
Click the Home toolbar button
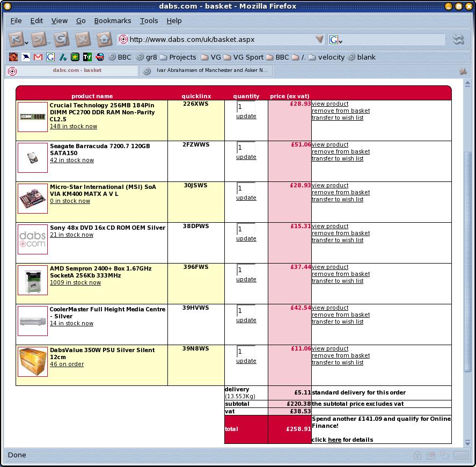[x=104, y=39]
